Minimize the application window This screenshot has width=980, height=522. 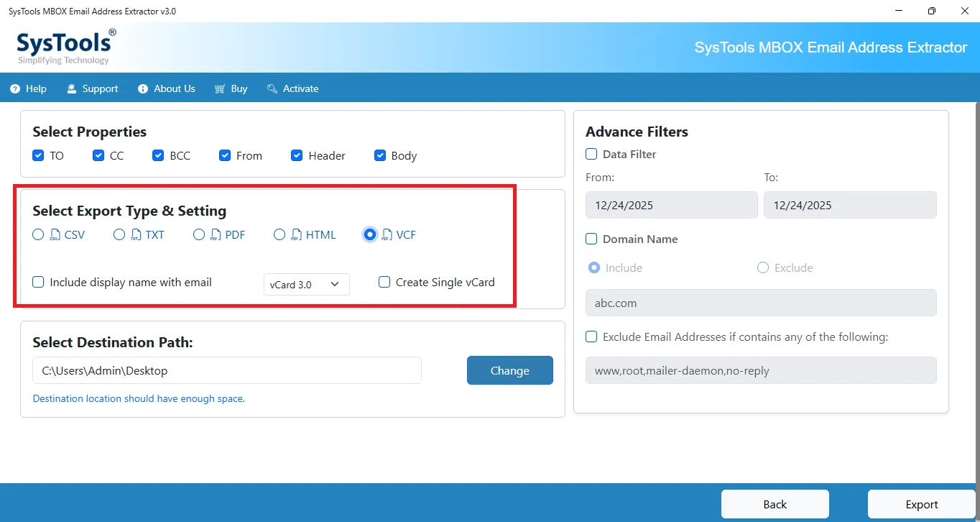[x=900, y=11]
